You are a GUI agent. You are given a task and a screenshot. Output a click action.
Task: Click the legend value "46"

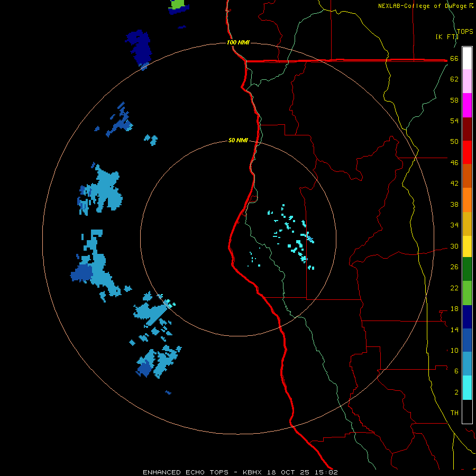(x=454, y=162)
